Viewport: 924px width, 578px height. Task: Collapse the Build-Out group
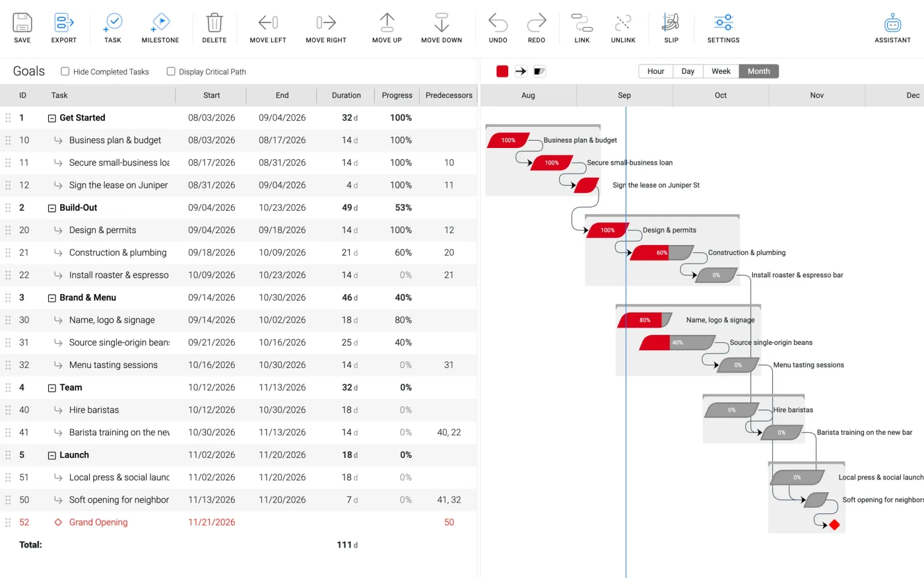point(51,208)
